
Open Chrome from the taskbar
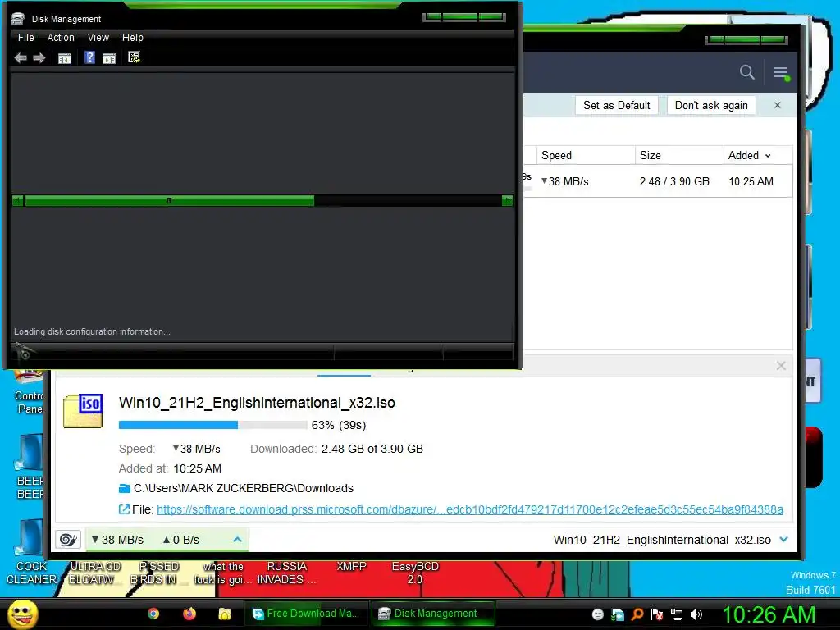(x=153, y=614)
